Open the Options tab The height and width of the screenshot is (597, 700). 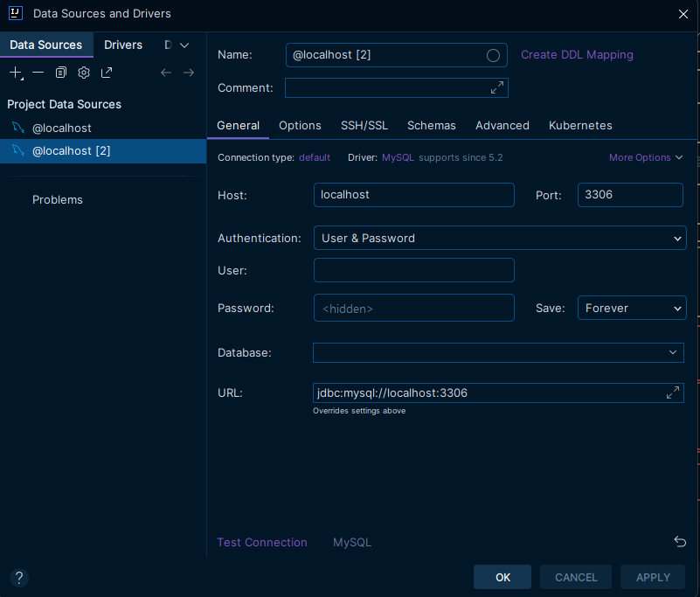[x=300, y=126]
